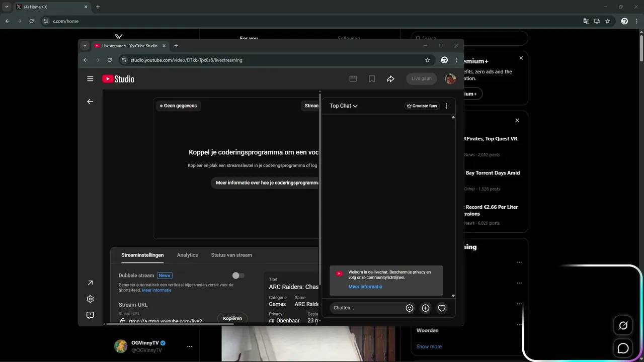Open the chat three-dot options menu
The height and width of the screenshot is (362, 644).
click(446, 106)
